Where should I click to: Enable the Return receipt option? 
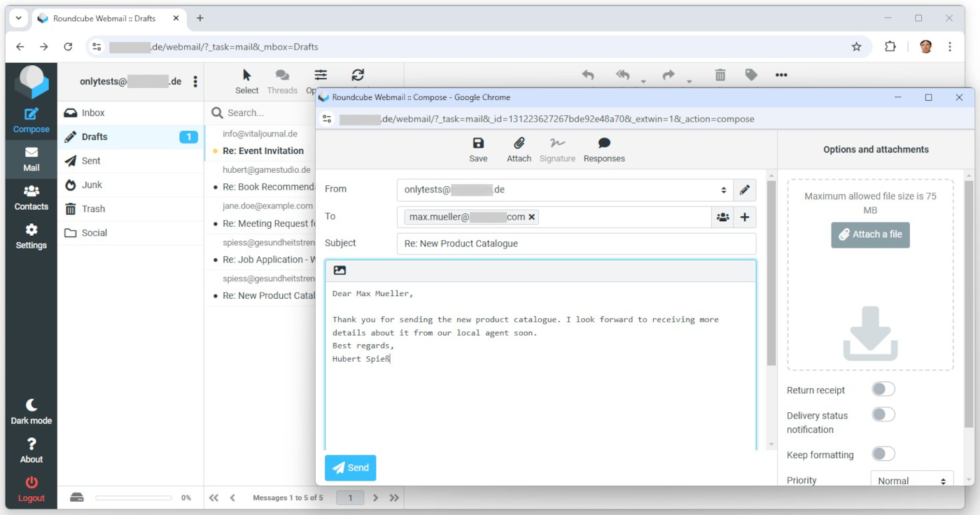(883, 389)
